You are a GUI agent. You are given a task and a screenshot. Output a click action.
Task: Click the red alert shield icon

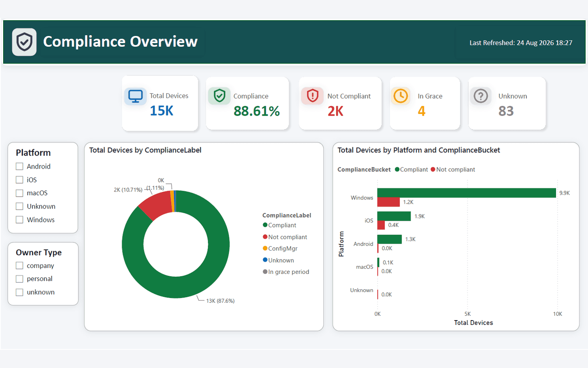313,96
